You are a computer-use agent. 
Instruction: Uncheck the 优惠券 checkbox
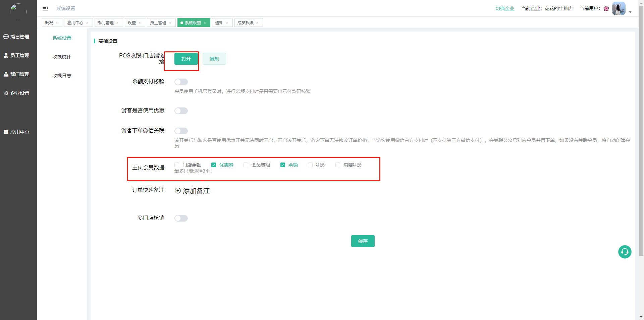(x=214, y=165)
